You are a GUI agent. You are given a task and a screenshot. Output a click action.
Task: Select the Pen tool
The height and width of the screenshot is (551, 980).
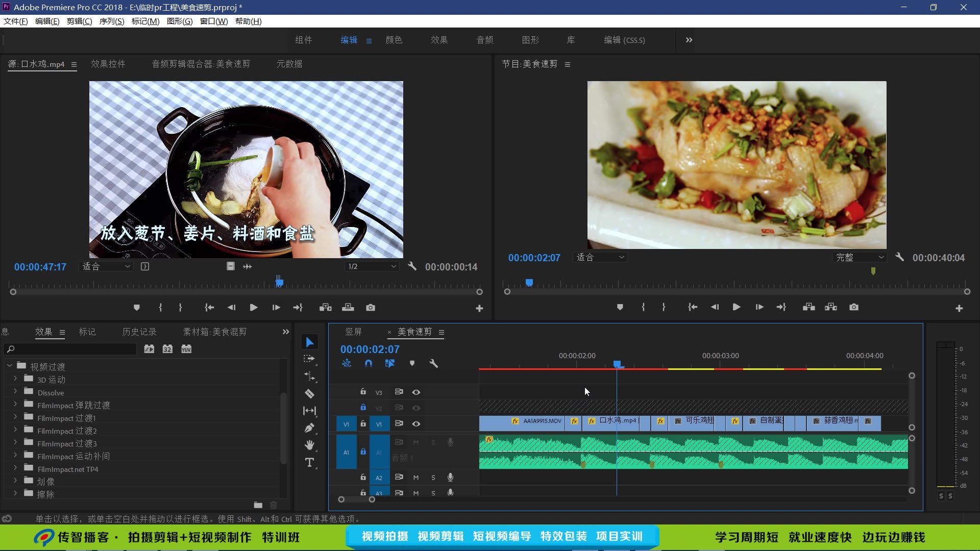coord(309,428)
